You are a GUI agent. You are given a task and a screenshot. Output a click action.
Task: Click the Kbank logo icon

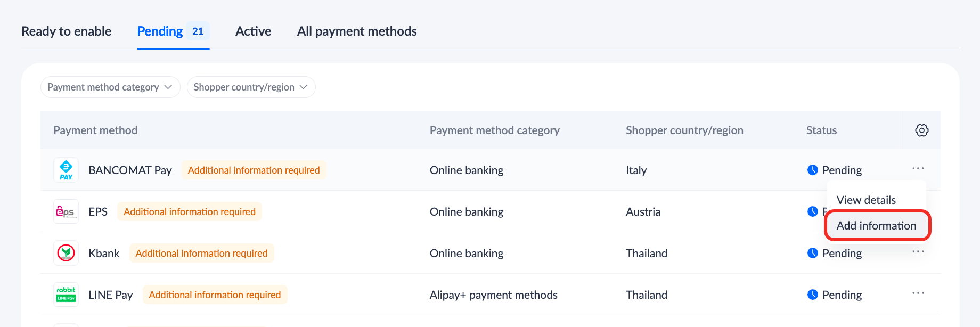[66, 253]
